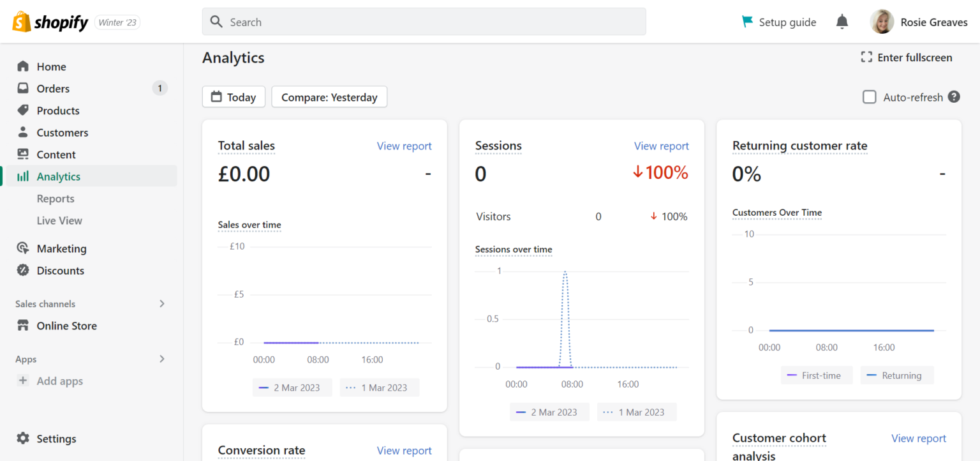This screenshot has width=980, height=461.
Task: Select the Orders icon showing one order
Action: pos(22,88)
